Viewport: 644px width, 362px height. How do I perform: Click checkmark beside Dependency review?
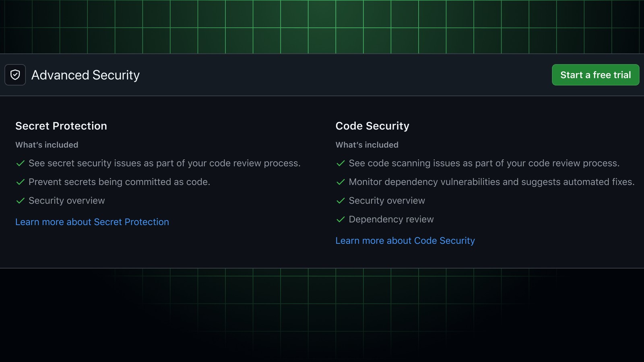click(x=341, y=220)
